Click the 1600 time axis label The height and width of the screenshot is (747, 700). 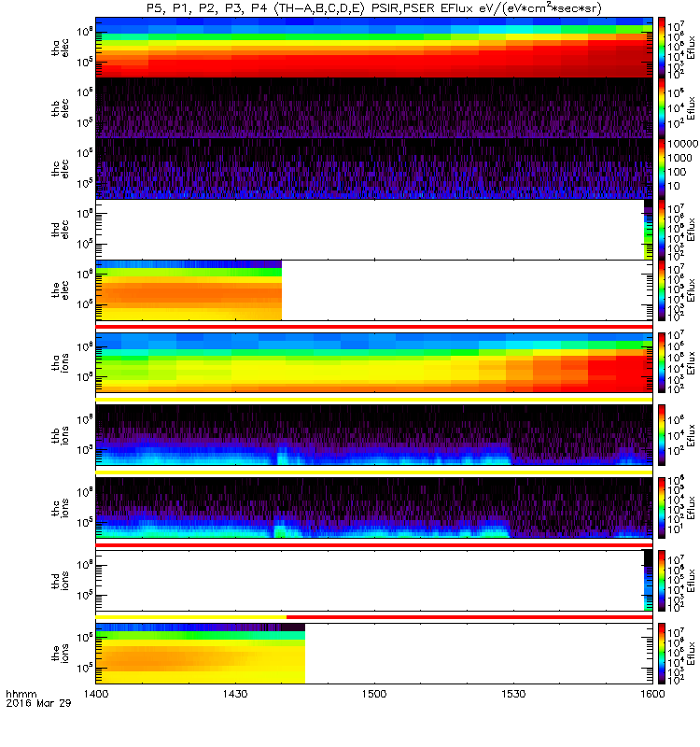pos(652,694)
